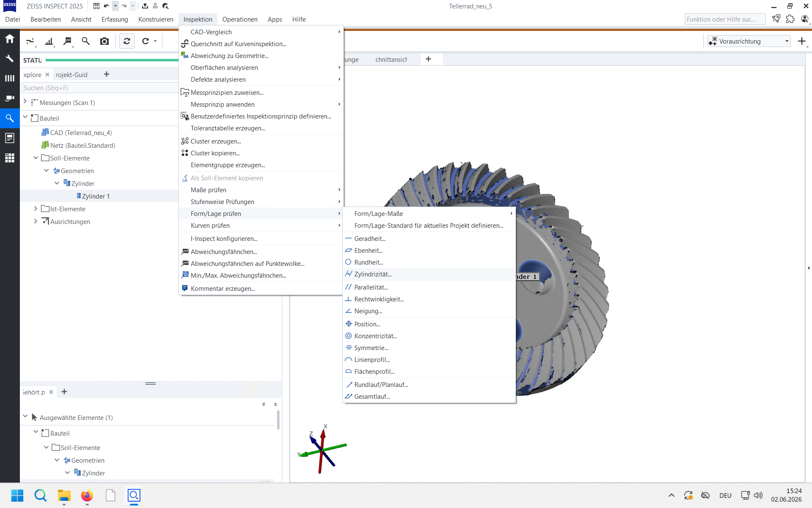Screen dimensions: 812x508
Task: Show hidden icons in the system tray
Action: [671, 495]
